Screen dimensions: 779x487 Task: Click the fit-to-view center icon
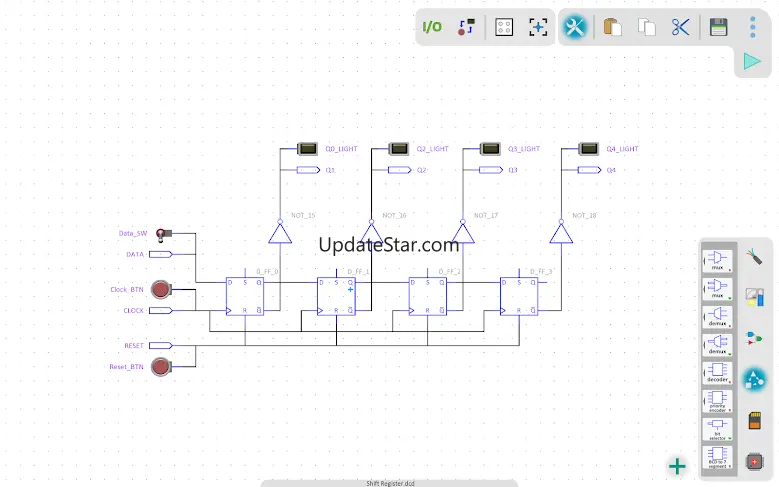(x=538, y=27)
